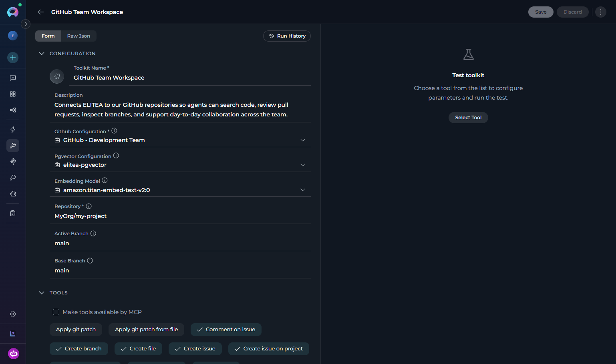Image resolution: width=616 pixels, height=364 pixels.
Task: Click the page title GitHub Team Workspace
Action: point(87,12)
